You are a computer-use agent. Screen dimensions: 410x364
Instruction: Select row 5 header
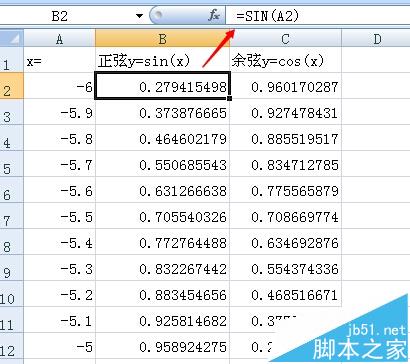click(x=12, y=164)
